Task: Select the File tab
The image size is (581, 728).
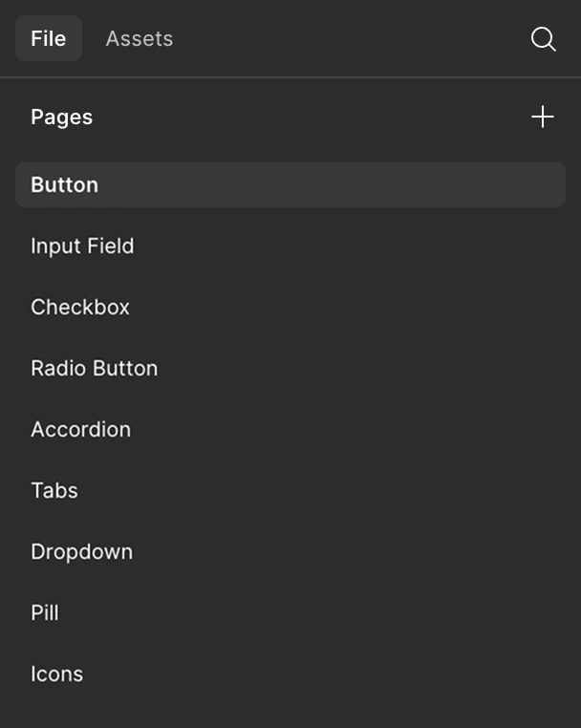Action: click(x=49, y=39)
